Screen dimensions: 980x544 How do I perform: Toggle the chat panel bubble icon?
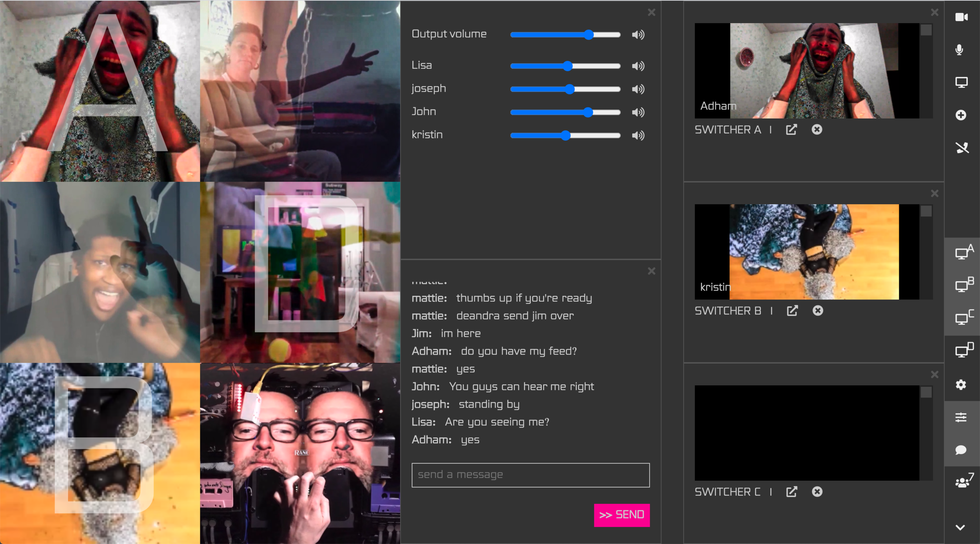click(x=961, y=450)
